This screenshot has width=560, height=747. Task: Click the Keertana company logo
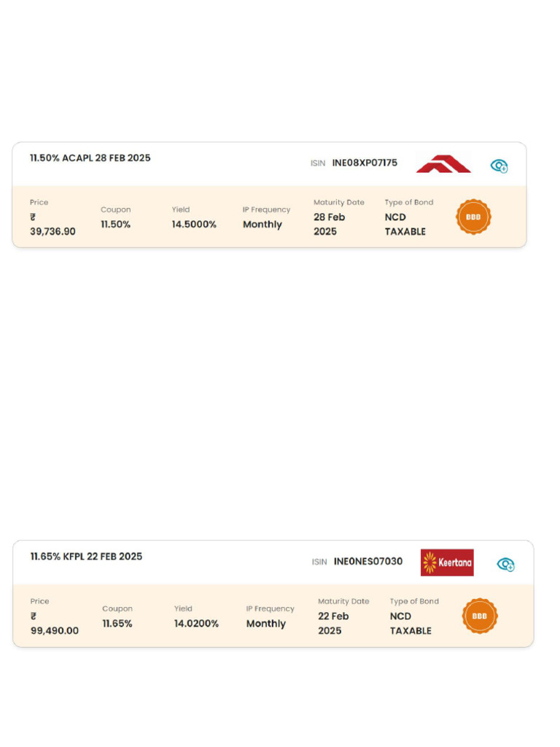(447, 562)
